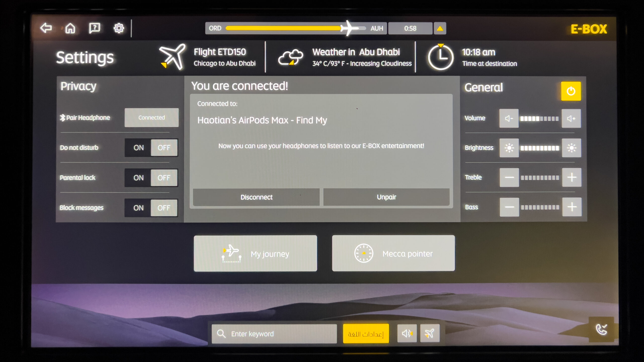The height and width of the screenshot is (362, 644).
Task: Unpair the connected headphones
Action: click(x=386, y=197)
